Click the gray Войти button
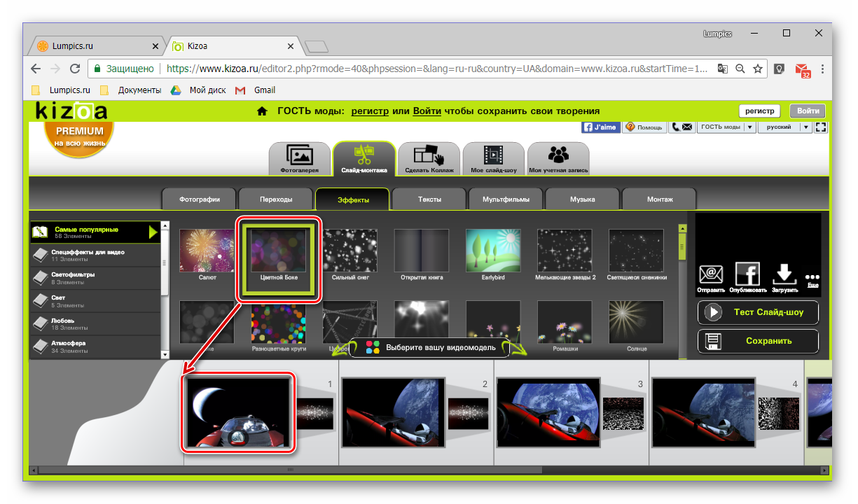The width and height of the screenshot is (858, 504). tap(808, 111)
